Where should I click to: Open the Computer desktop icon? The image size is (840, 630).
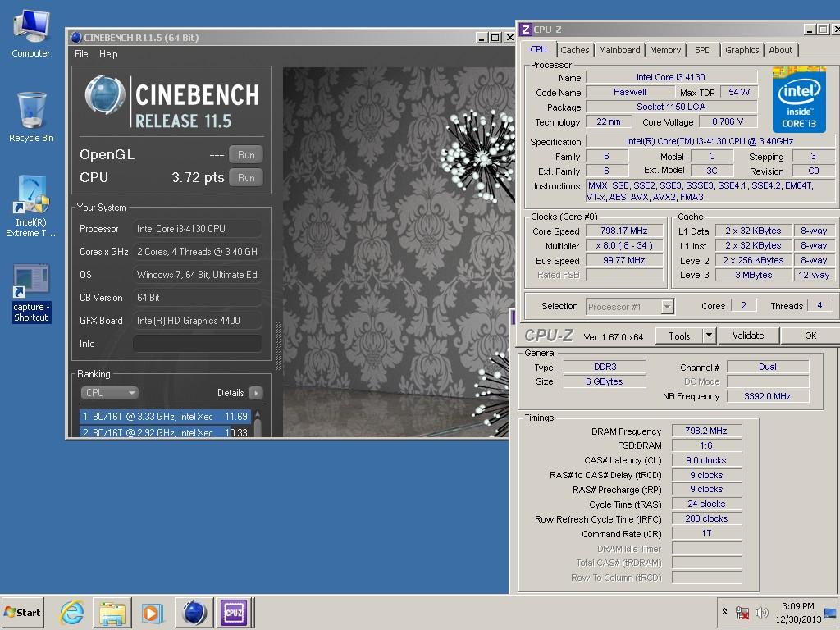(30, 34)
